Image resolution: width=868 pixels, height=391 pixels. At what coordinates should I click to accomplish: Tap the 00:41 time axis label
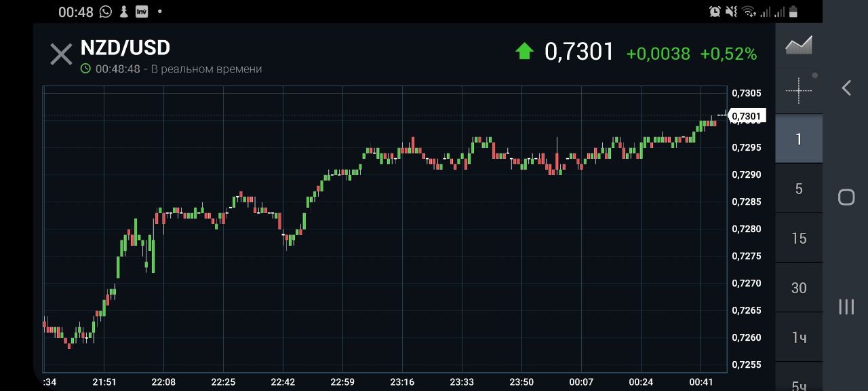(x=701, y=382)
